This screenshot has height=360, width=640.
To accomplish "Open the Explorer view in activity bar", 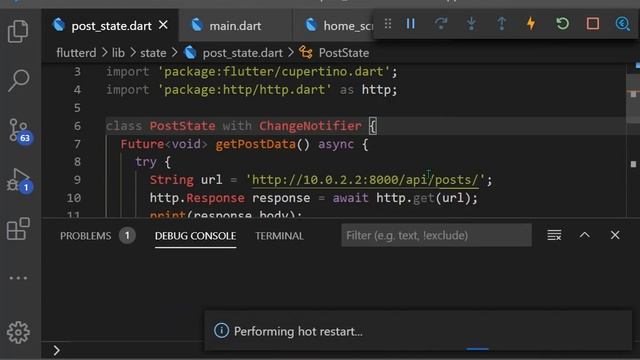I will (x=18, y=31).
